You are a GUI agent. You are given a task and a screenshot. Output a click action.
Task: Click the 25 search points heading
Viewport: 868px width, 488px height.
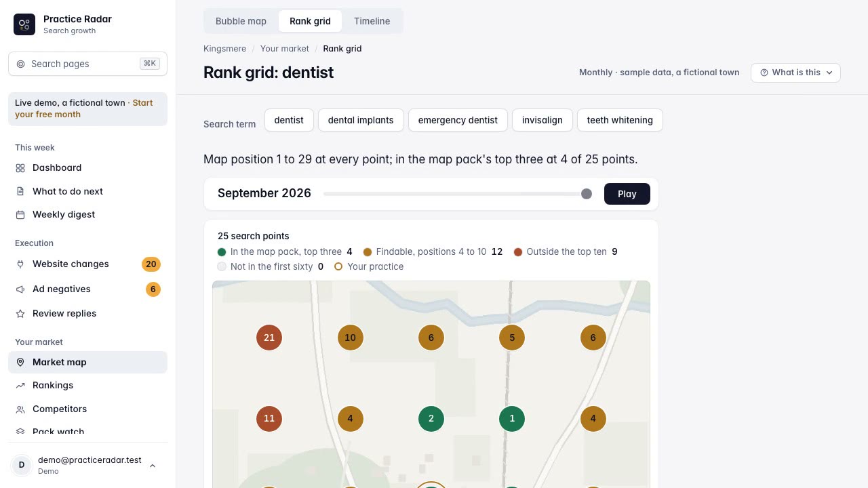[254, 236]
